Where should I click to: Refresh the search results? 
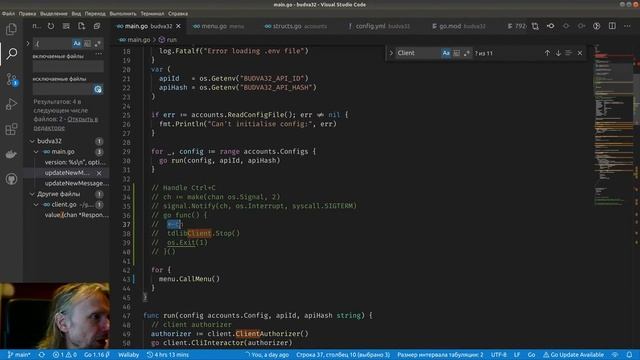coord(51,26)
